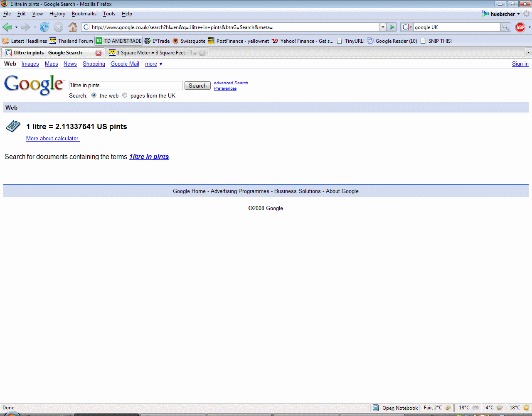This screenshot has width=532, height=416.
Task: Select the 'the web' radio button
Action: (x=94, y=95)
